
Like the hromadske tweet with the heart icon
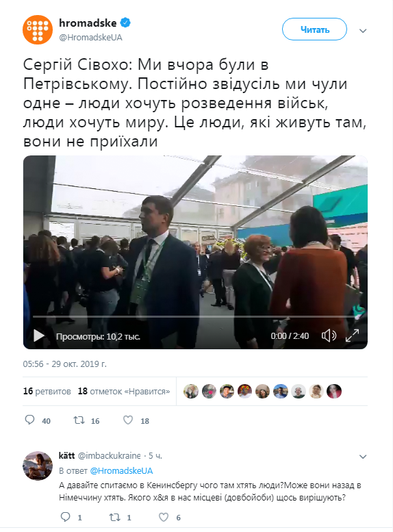point(128,420)
